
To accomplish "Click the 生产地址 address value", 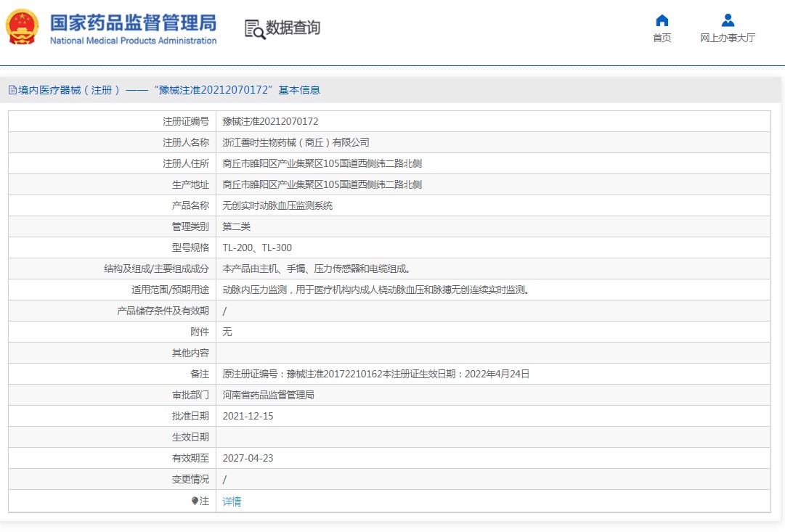I will pyautogui.click(x=322, y=184).
